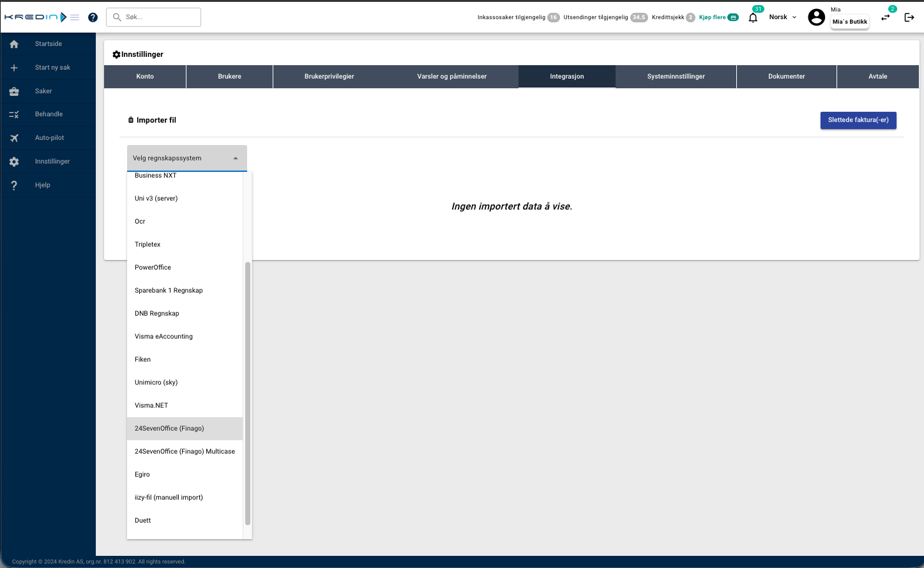Select Duett from the list
The height and width of the screenshot is (568, 924).
[185, 521]
